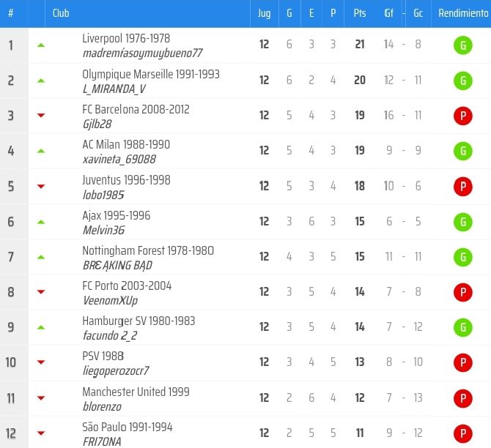This screenshot has height=448, width=491.
Task: Click the red down arrow beside PSV 1988
Action: coord(41,362)
